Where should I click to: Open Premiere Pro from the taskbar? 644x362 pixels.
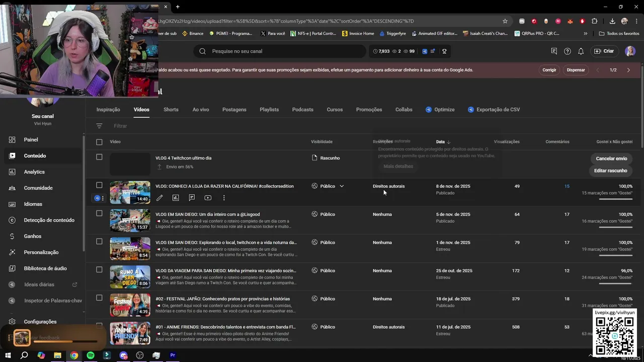pyautogui.click(x=173, y=355)
